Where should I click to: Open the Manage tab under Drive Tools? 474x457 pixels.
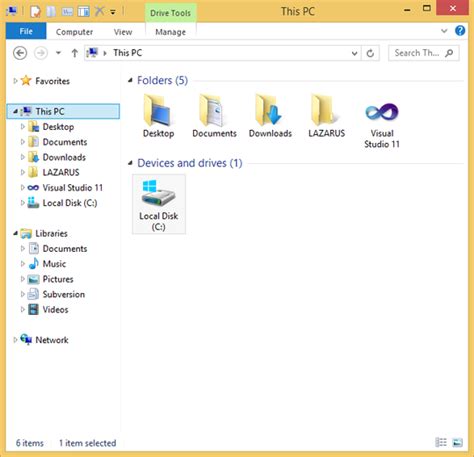(x=170, y=32)
